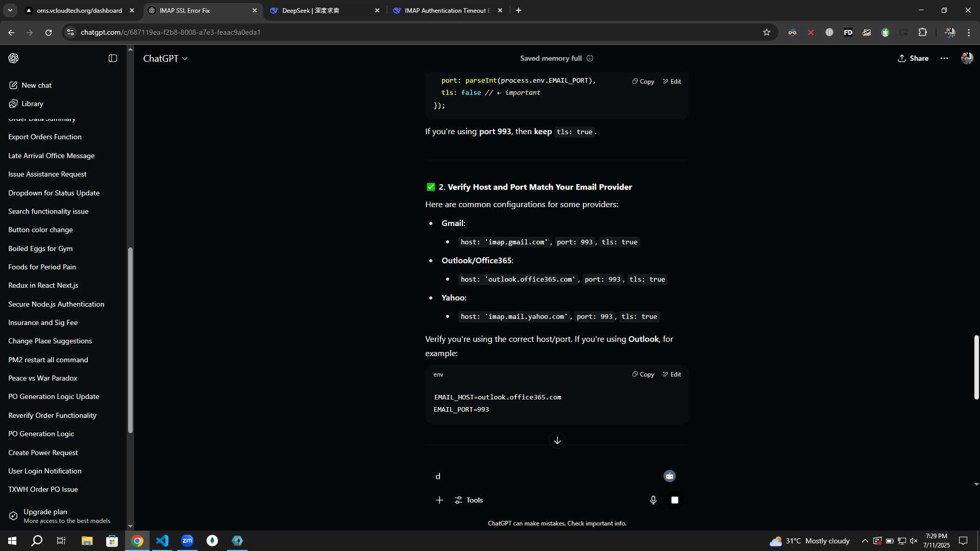This screenshot has height=551, width=980.
Task: Open the Chrome three-dot menu
Action: [969, 32]
